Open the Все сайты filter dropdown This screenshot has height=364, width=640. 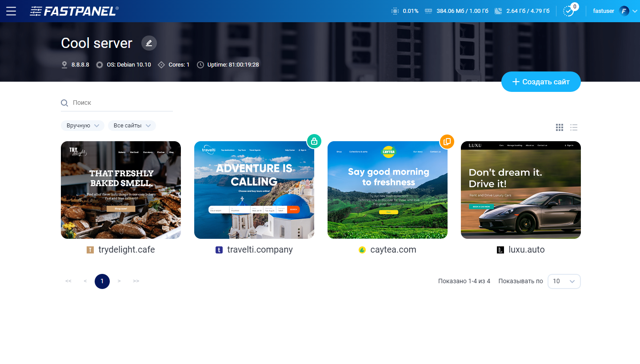tap(132, 126)
